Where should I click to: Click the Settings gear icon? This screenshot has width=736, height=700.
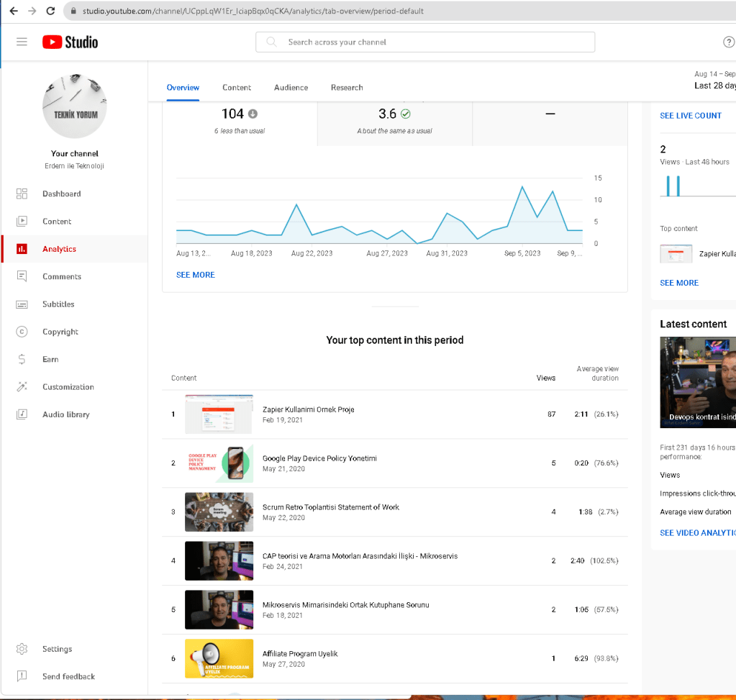[22, 649]
